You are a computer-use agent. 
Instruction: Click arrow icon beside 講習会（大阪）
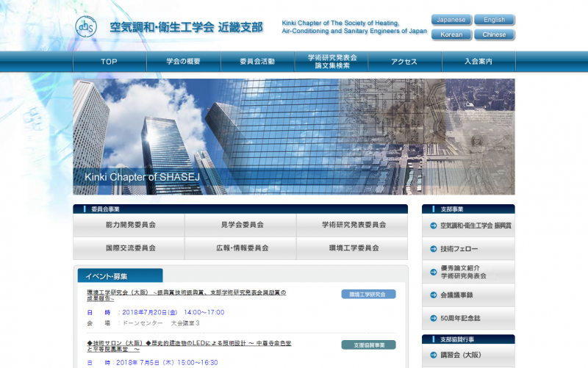tap(433, 355)
